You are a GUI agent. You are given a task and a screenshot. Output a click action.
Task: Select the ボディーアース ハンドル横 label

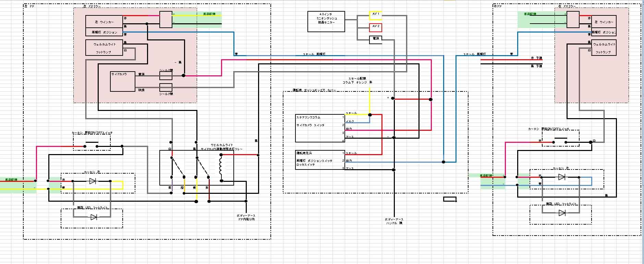394,221
